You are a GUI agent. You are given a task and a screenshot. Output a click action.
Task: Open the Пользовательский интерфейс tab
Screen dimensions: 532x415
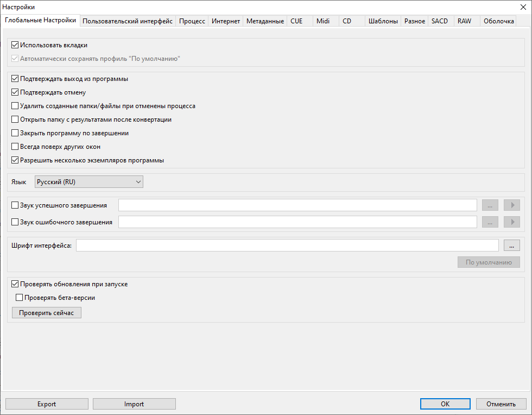click(128, 21)
